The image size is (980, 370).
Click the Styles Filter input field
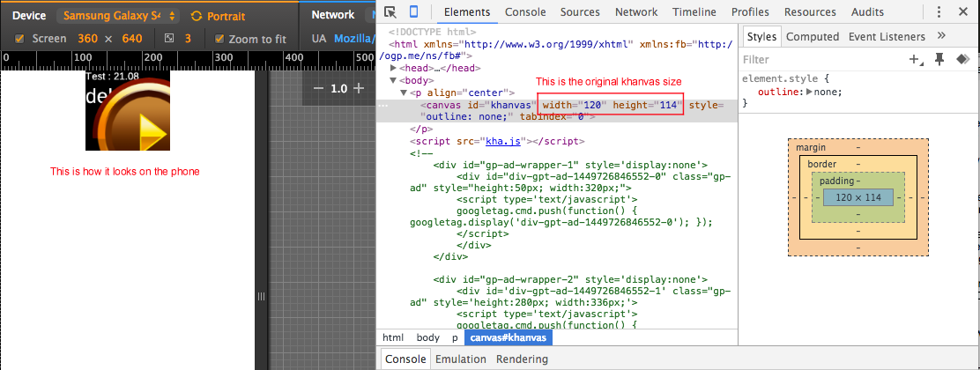pyautogui.click(x=822, y=59)
